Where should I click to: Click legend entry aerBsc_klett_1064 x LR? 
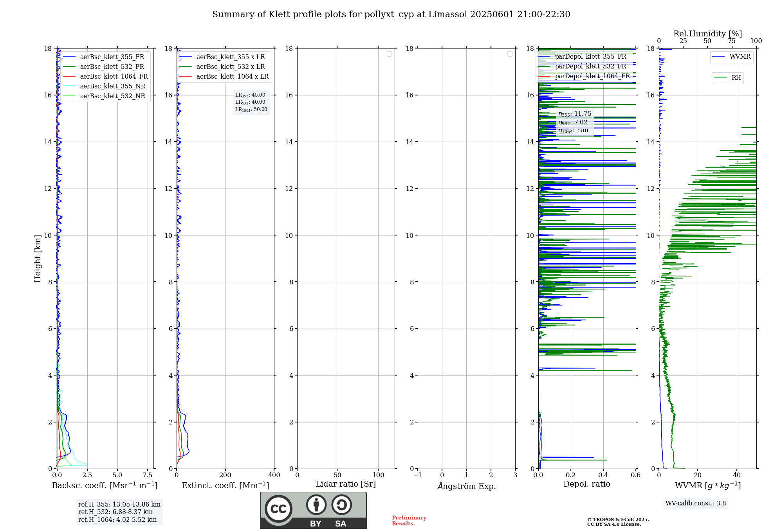click(x=233, y=77)
